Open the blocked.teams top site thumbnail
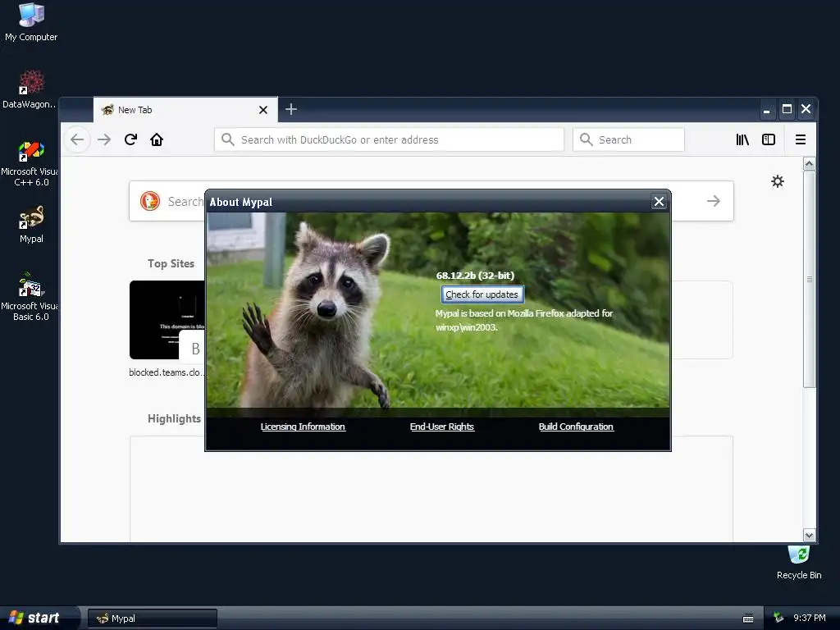 pos(167,320)
